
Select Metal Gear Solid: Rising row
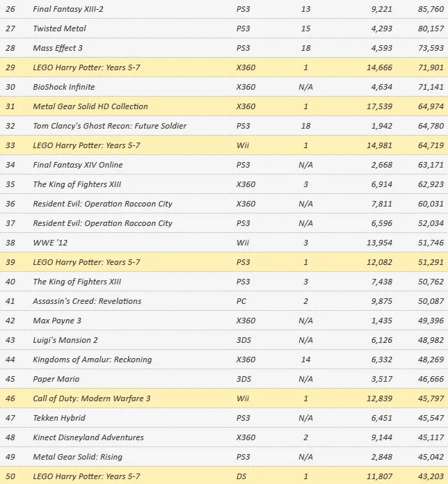tap(78, 458)
